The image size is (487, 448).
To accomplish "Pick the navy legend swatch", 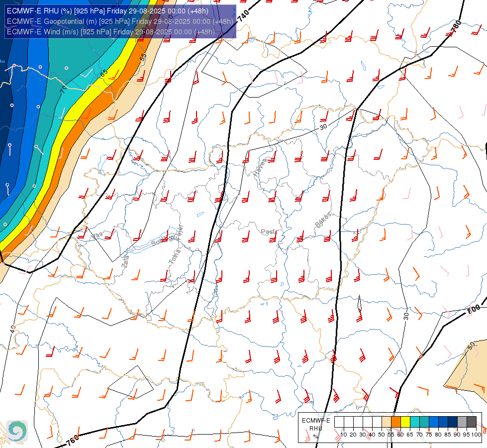I will point(453,422).
